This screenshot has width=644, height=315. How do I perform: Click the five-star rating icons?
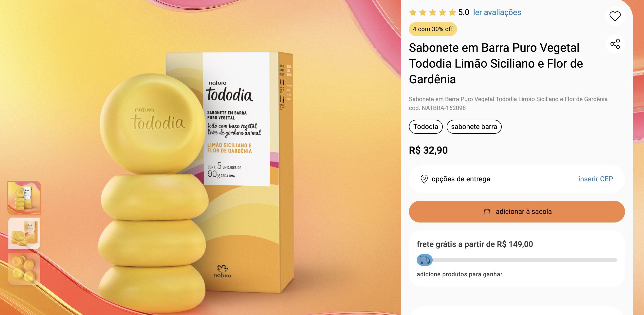(x=433, y=13)
